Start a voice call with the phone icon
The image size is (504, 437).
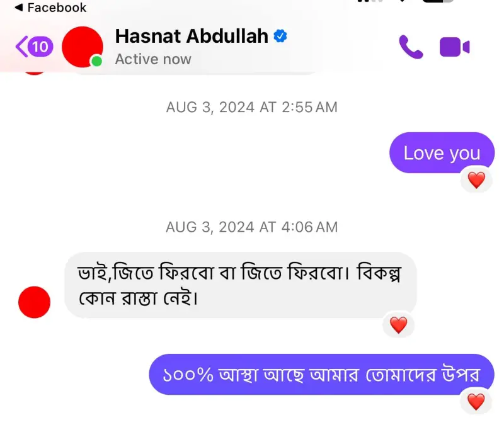411,47
